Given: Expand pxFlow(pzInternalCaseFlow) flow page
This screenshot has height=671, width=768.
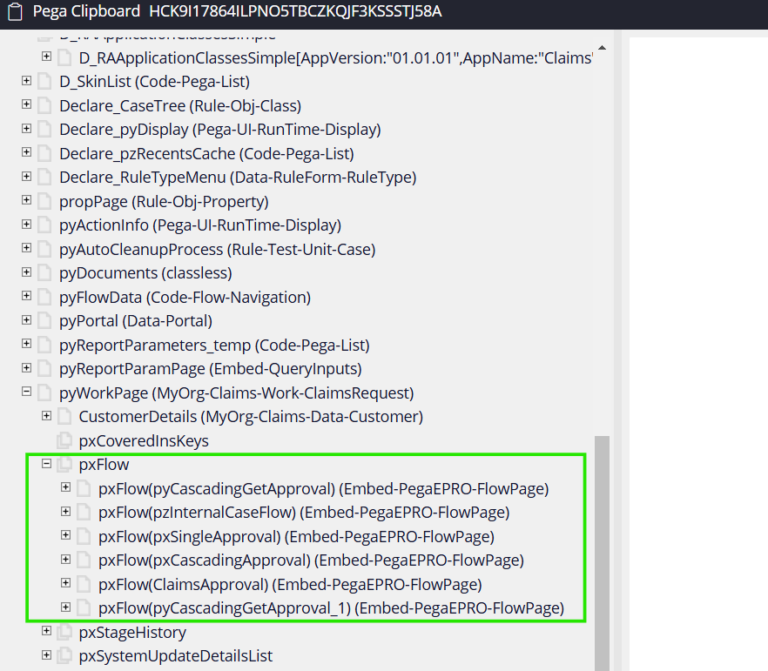Looking at the screenshot, I should click(x=66, y=511).
